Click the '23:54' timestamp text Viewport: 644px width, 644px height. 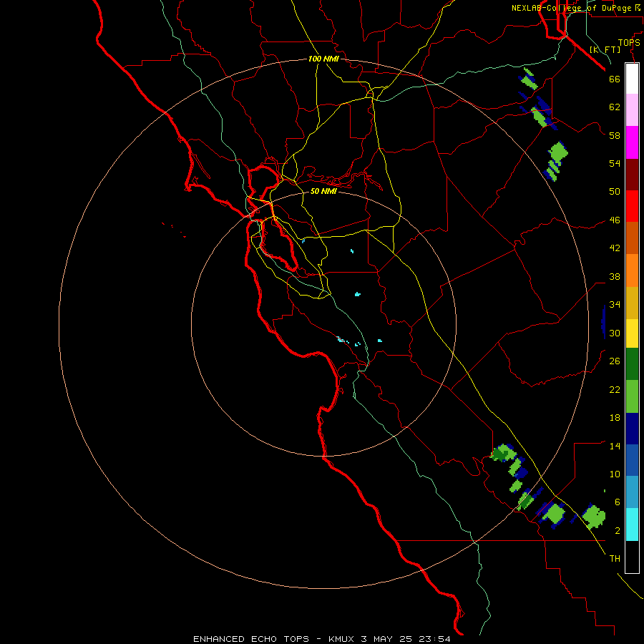click(x=434, y=639)
